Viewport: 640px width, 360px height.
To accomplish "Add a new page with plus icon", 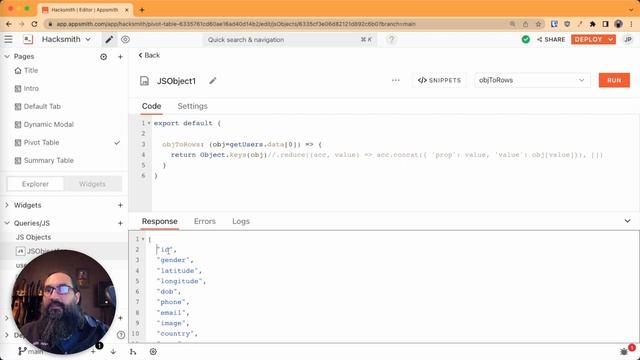I will (x=120, y=57).
